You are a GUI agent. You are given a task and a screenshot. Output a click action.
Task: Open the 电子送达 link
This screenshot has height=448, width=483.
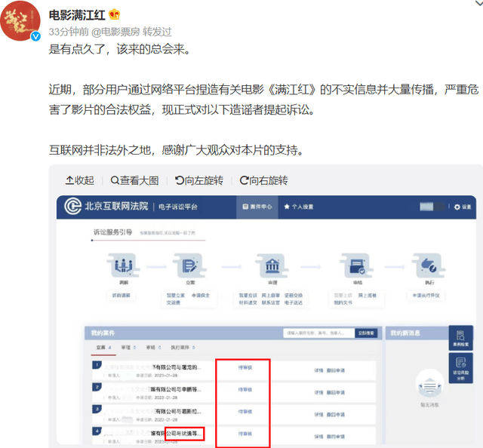[294, 302]
